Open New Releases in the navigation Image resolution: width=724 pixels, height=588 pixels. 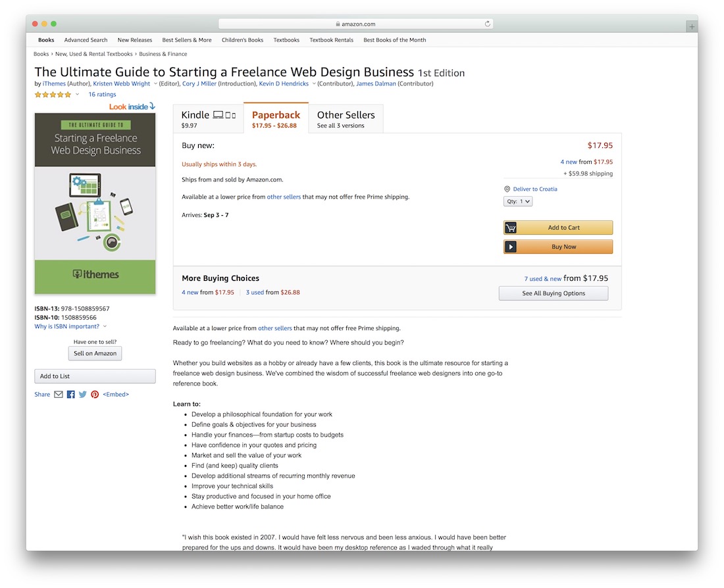[135, 40]
